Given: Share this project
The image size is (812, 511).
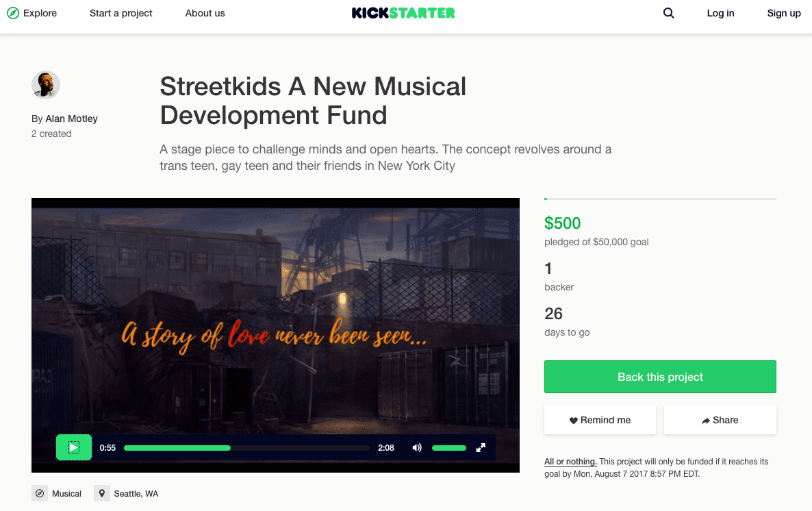Looking at the screenshot, I should point(720,420).
